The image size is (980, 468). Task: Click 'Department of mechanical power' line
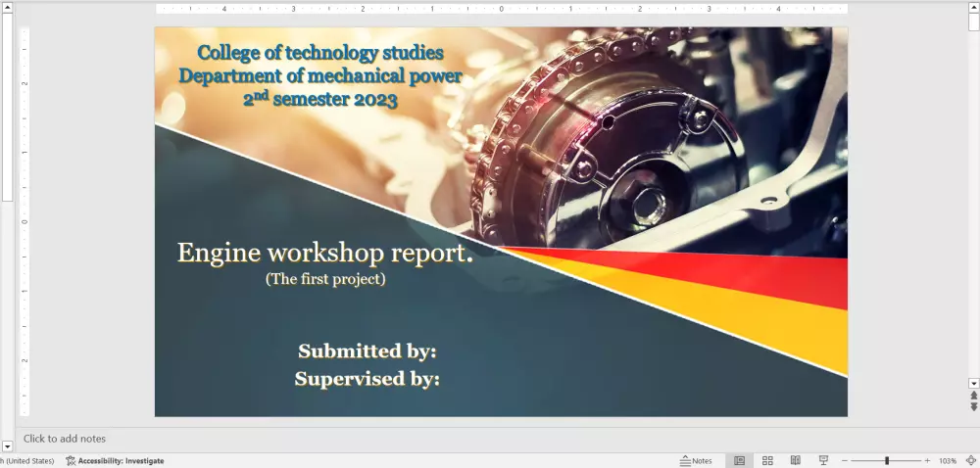(320, 76)
